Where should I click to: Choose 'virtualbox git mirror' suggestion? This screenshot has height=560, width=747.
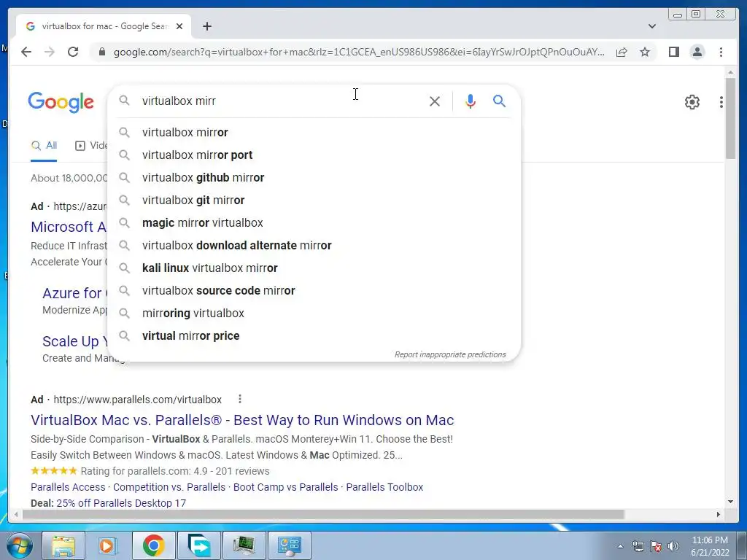point(314,200)
